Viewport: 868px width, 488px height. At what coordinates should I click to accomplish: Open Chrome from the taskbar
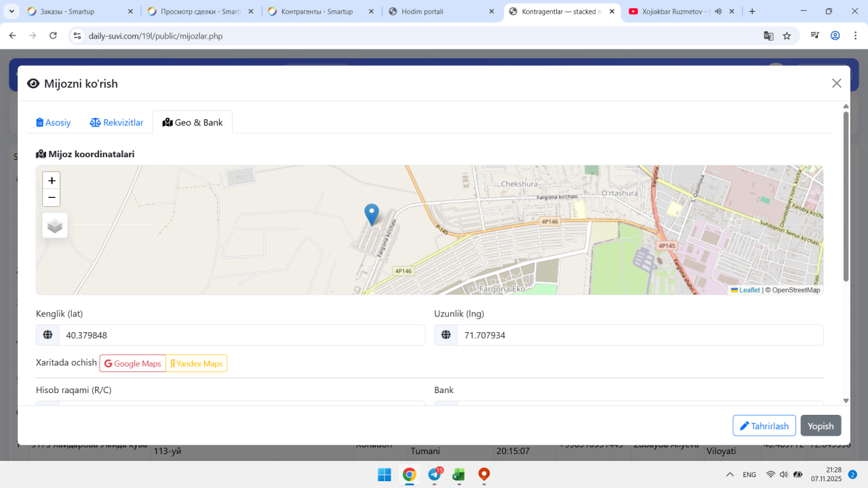pos(409,474)
